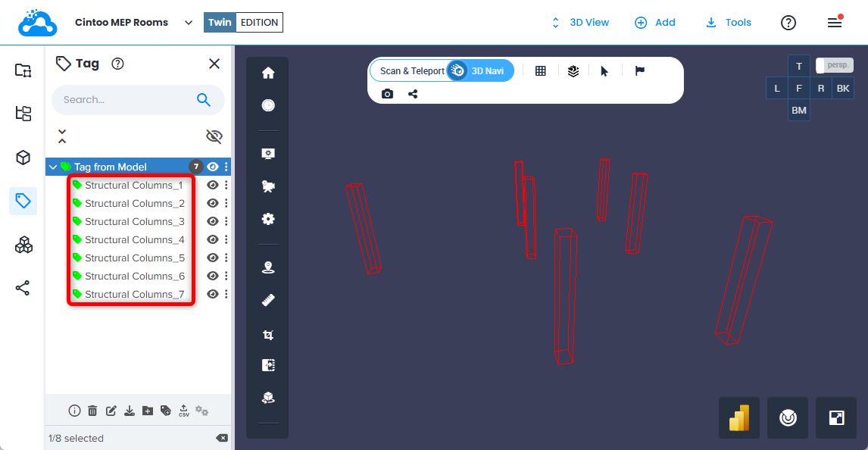Toggle visibility of Structural Columns_2
The width and height of the screenshot is (868, 450).
point(213,204)
